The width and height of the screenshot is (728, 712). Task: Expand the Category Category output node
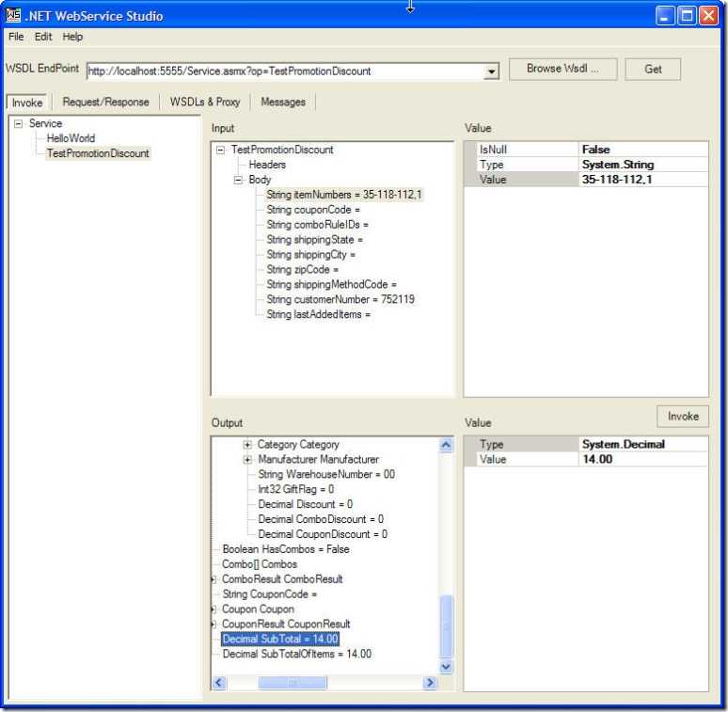247,445
